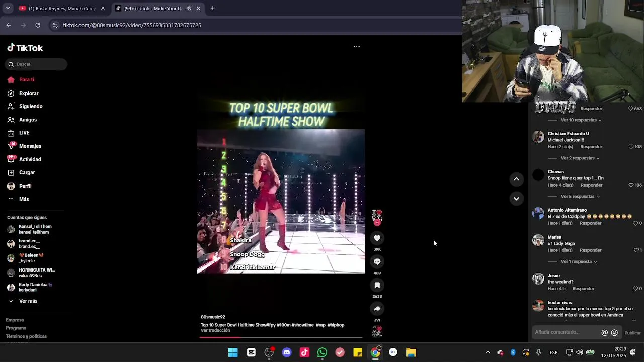Open File Explorer from the taskbar
This screenshot has height=362, width=644.
(x=411, y=352)
